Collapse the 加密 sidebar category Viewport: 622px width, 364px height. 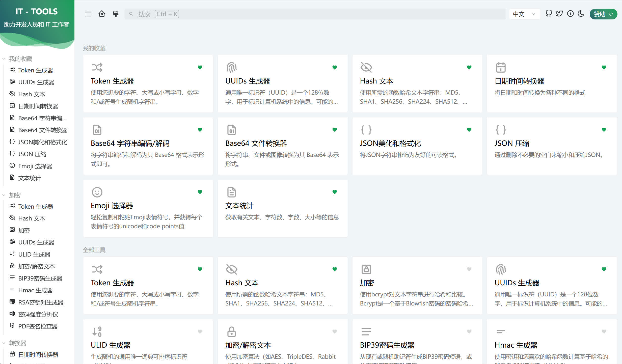(x=15, y=195)
